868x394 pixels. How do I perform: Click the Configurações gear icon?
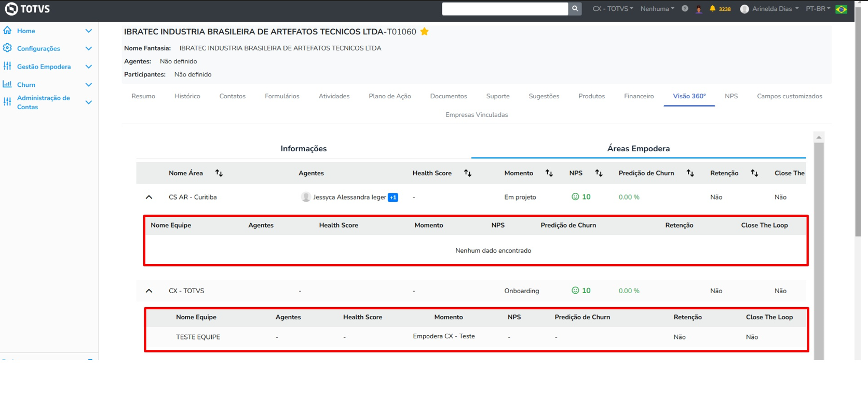(7, 48)
